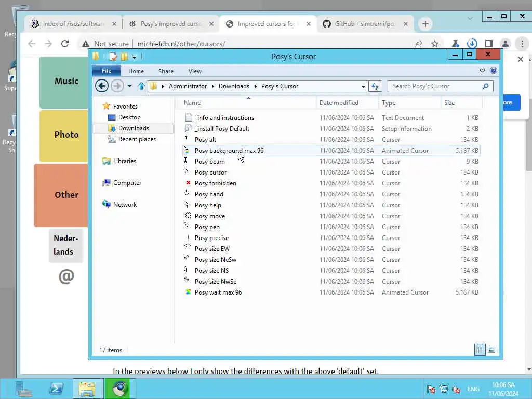Reload the Chrome page
Screen dimensions: 532x399
[x=65, y=44]
